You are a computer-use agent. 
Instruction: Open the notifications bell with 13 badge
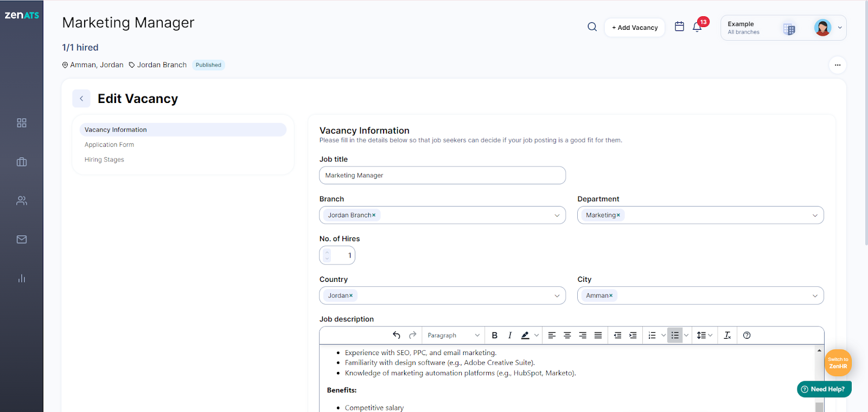(698, 27)
